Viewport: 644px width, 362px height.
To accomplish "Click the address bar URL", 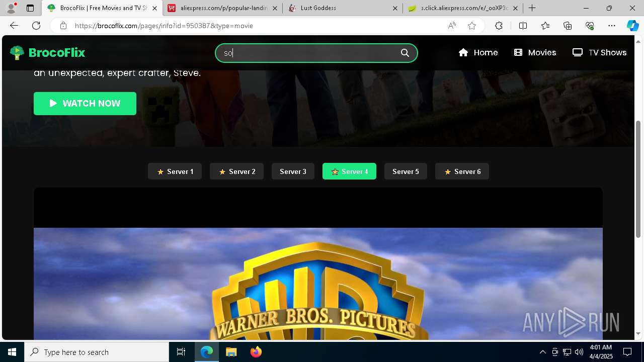I will click(x=164, y=26).
